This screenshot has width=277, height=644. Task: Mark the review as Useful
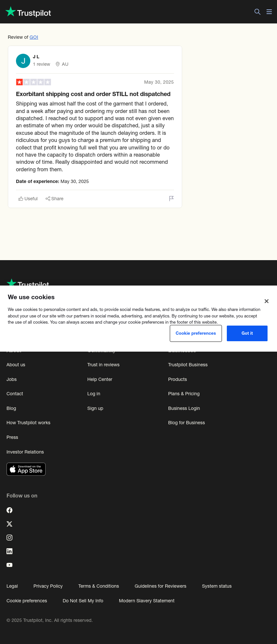click(28, 199)
